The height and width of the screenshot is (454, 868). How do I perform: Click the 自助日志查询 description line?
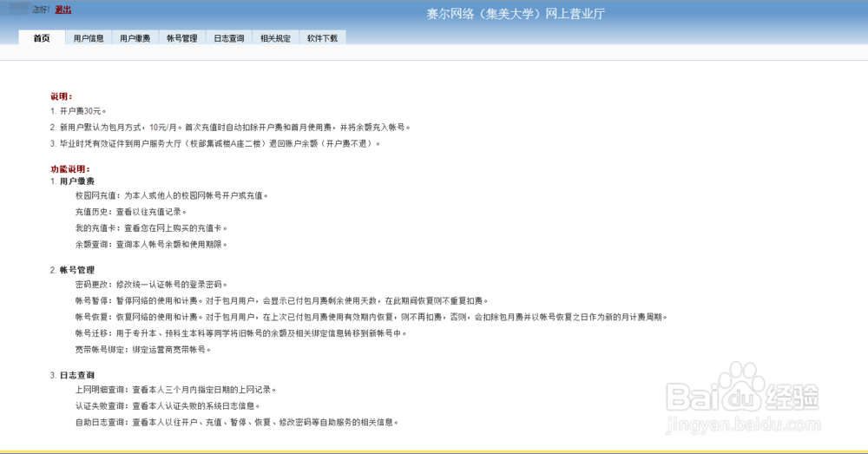[x=237, y=422]
